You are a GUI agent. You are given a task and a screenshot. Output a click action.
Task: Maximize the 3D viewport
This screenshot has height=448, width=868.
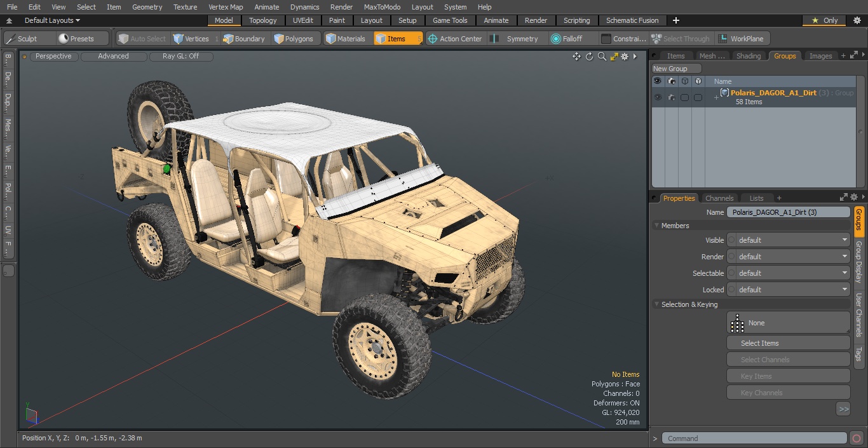tap(614, 57)
